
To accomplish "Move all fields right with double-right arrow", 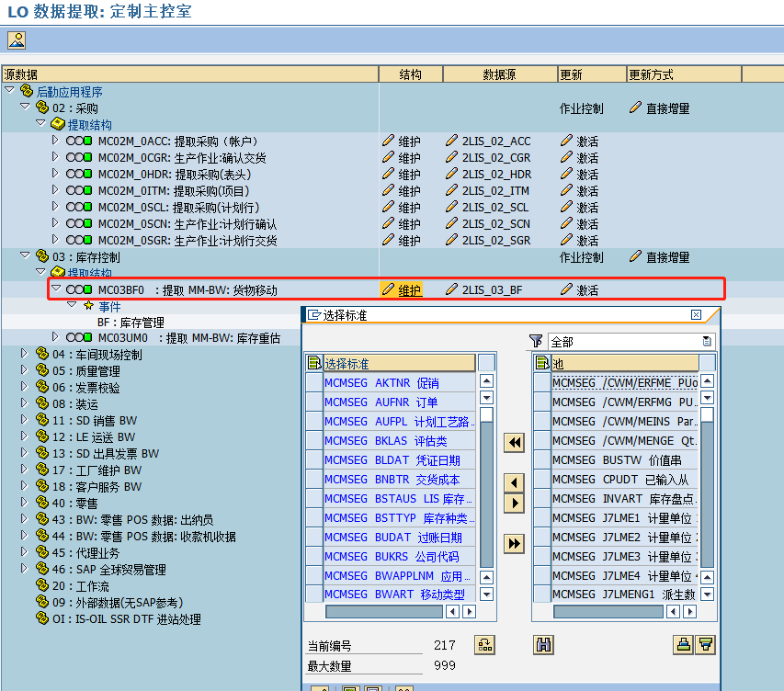I will 514,543.
